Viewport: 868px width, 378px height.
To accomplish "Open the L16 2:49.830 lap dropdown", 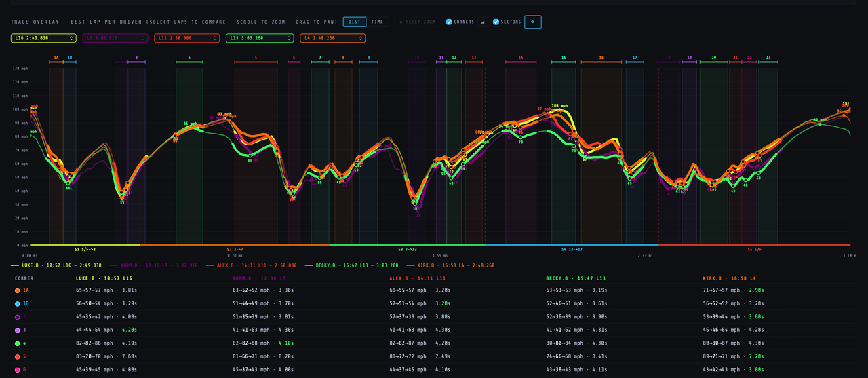I will 43,39.
